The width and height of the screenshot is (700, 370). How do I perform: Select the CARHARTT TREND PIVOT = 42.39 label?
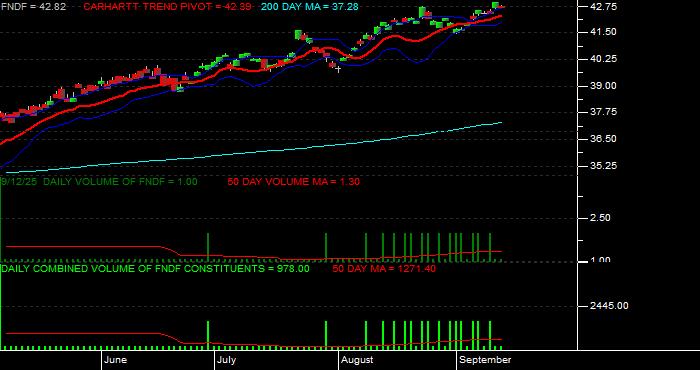click(x=167, y=7)
